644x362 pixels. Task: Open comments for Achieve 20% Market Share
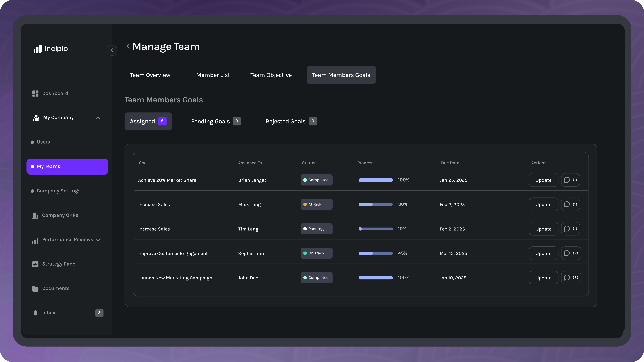pyautogui.click(x=570, y=180)
